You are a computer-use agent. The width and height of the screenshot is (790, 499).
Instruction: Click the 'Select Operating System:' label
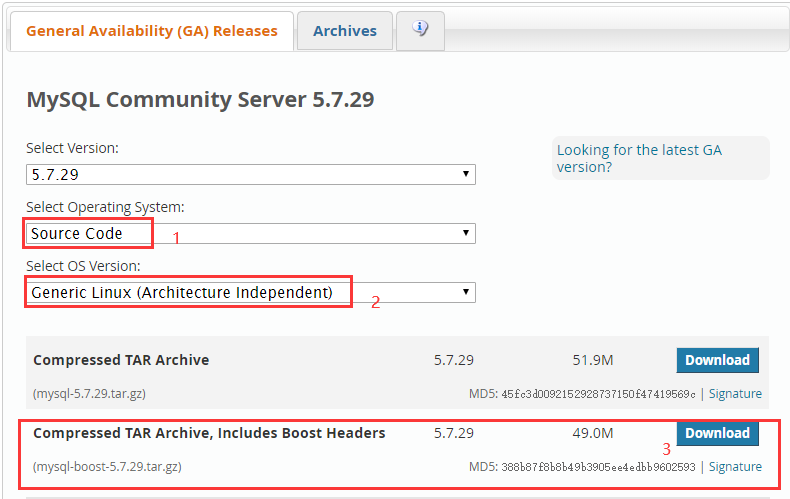[x=105, y=207]
